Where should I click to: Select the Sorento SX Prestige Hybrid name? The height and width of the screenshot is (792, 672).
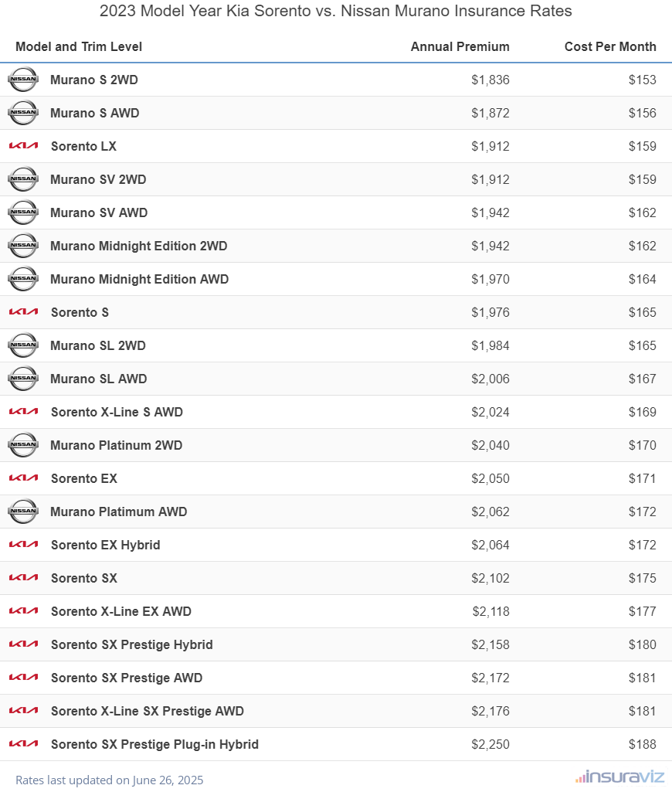[132, 645]
